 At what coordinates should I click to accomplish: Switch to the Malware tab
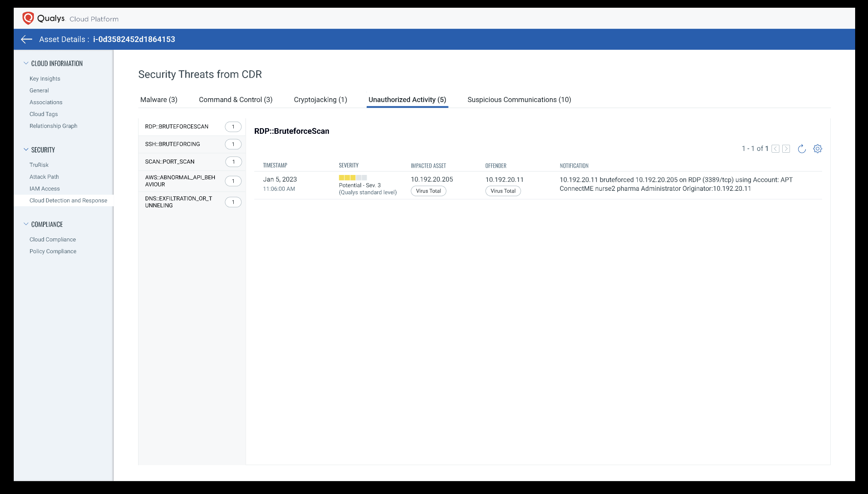coord(159,99)
